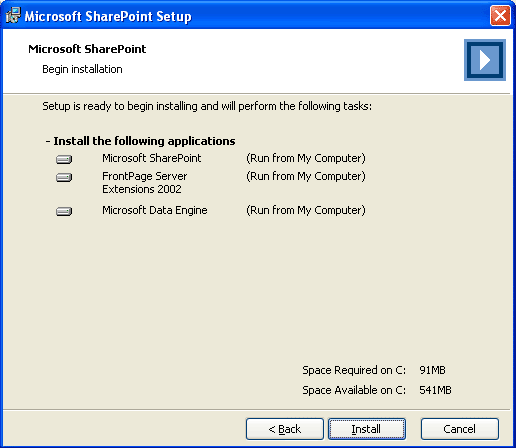Select the FrontPage Server Extensions 2002 entry
Viewport: 516px width, 448px height.
coord(145,182)
